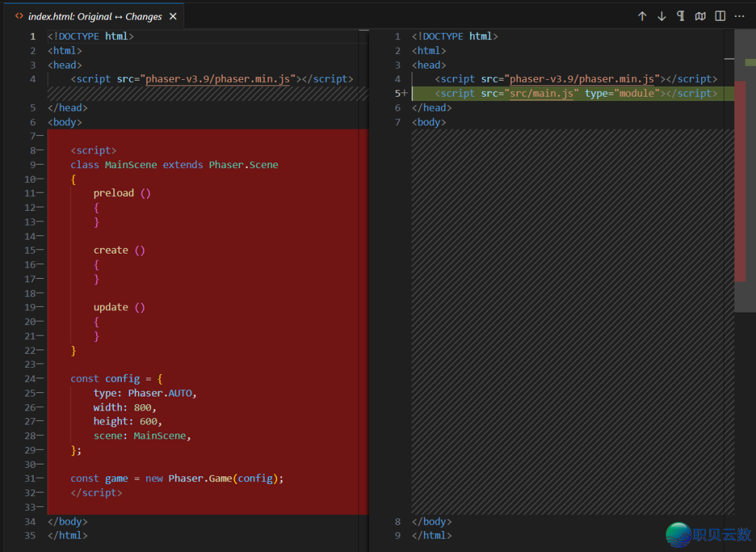The height and width of the screenshot is (552, 756).
Task: Click </html> on modified line 9
Action: 431,536
